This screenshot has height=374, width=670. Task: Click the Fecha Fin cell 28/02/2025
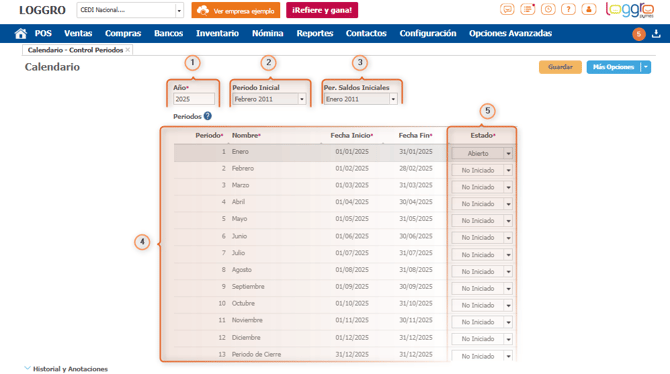[x=416, y=168]
